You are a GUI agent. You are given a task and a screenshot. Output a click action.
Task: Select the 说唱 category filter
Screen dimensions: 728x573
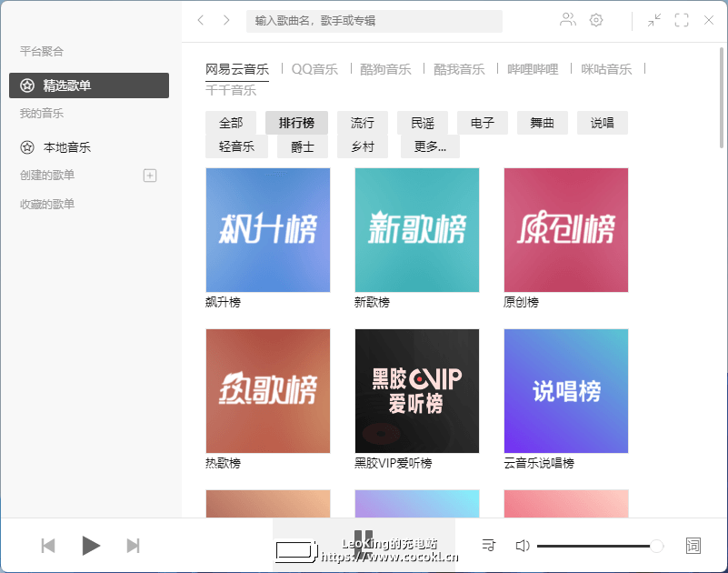click(x=603, y=123)
